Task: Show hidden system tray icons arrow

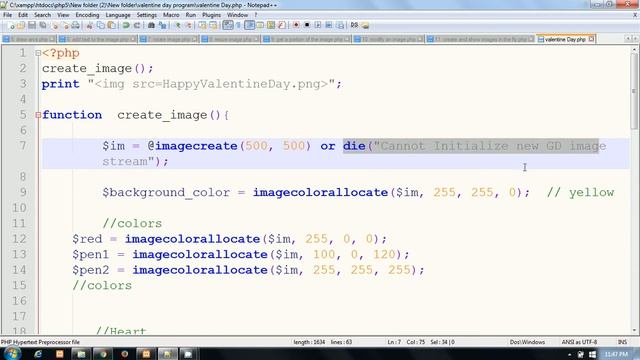Action: point(569,354)
